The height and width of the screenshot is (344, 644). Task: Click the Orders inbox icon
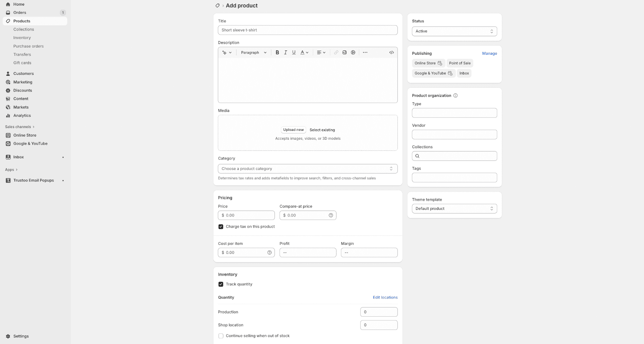[x=8, y=12]
